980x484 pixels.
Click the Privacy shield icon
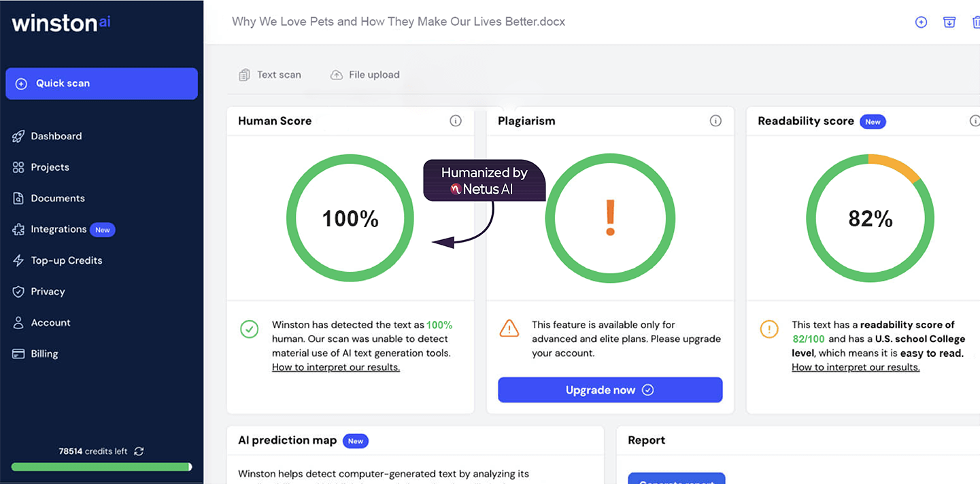click(x=18, y=292)
